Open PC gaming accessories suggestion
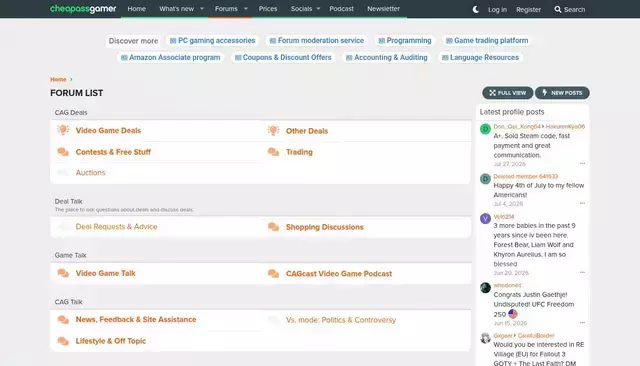This screenshot has width=640, height=366. click(x=212, y=40)
